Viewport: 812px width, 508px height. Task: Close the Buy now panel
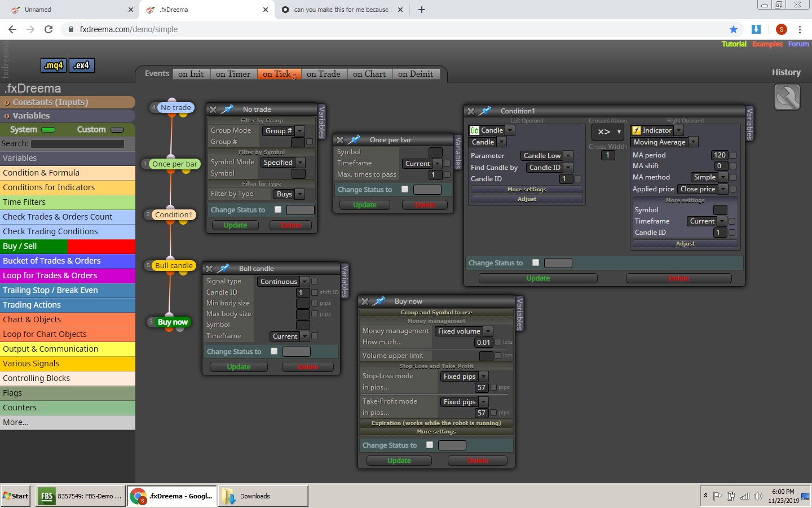(x=365, y=301)
